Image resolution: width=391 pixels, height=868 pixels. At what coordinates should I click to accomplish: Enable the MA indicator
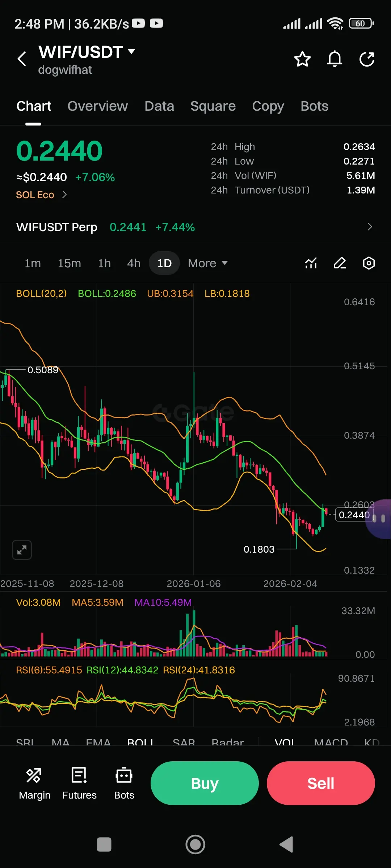(x=60, y=743)
